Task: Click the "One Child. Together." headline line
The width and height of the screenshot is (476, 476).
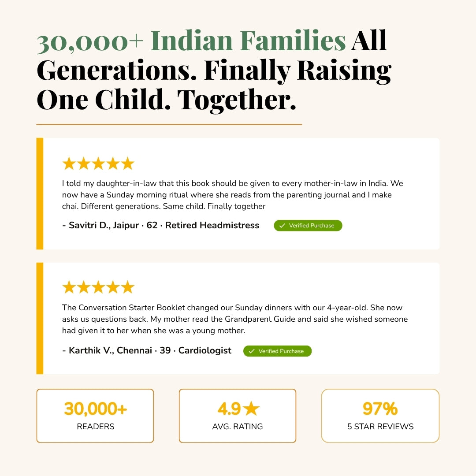Action: click(x=166, y=100)
